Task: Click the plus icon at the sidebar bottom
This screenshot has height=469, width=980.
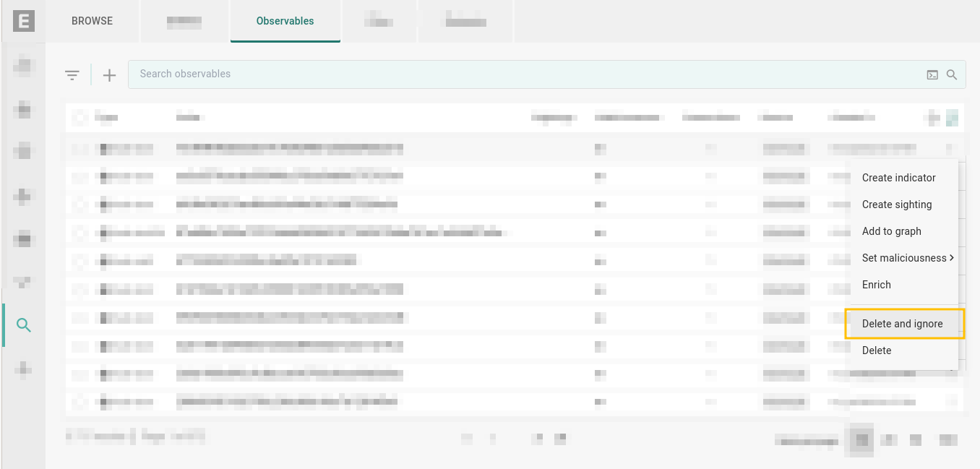Action: tap(24, 368)
